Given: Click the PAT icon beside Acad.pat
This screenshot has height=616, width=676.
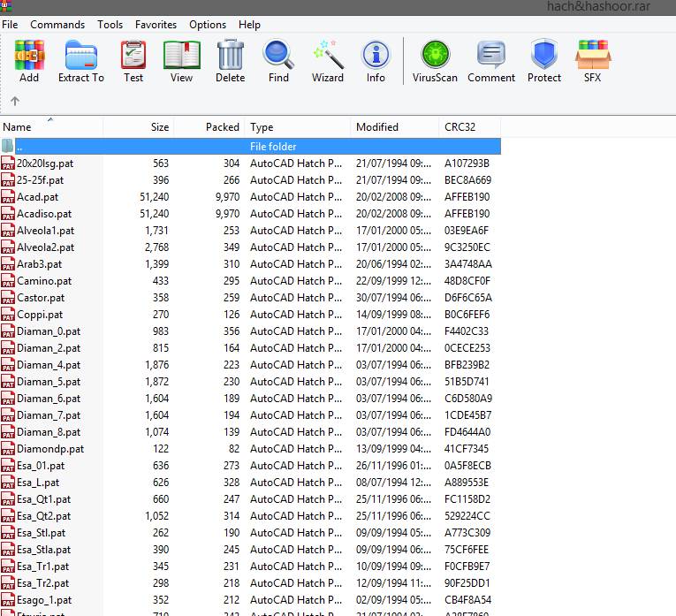Looking at the screenshot, I should pos(8,197).
